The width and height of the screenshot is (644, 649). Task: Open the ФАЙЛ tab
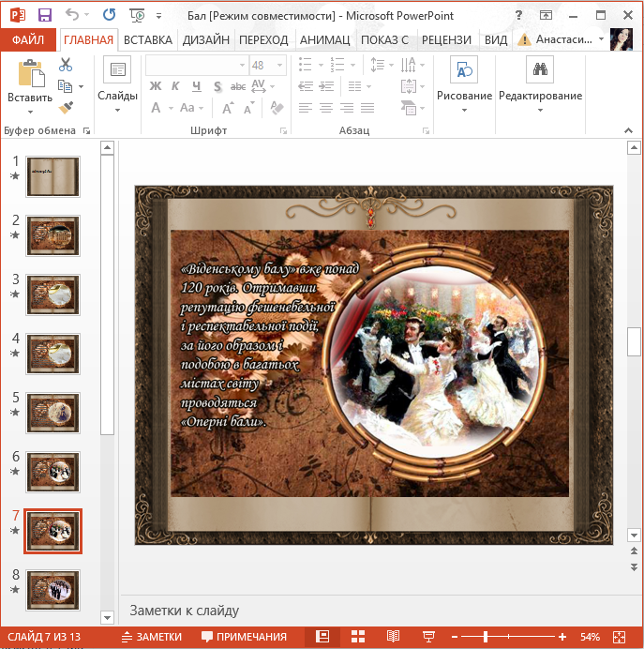tap(28, 39)
